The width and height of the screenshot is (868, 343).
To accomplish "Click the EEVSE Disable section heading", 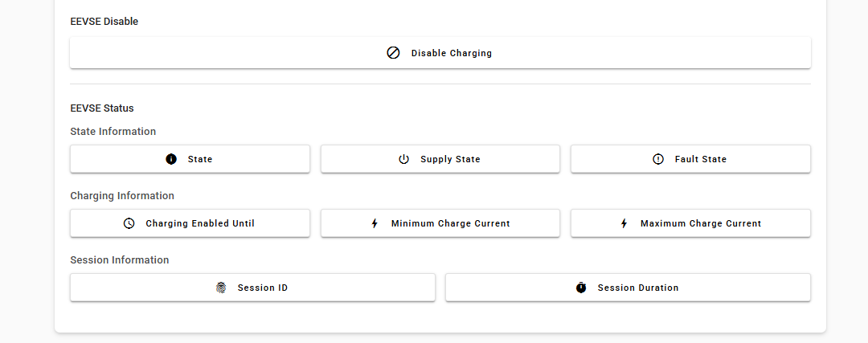I will [104, 22].
